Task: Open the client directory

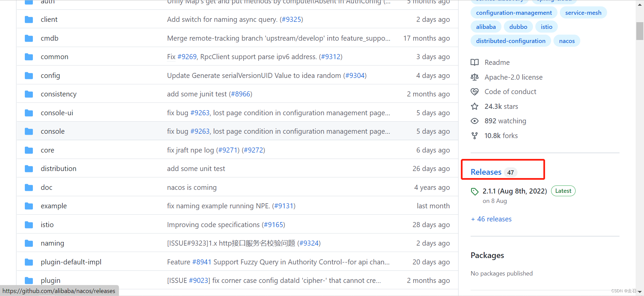Action: (49, 19)
